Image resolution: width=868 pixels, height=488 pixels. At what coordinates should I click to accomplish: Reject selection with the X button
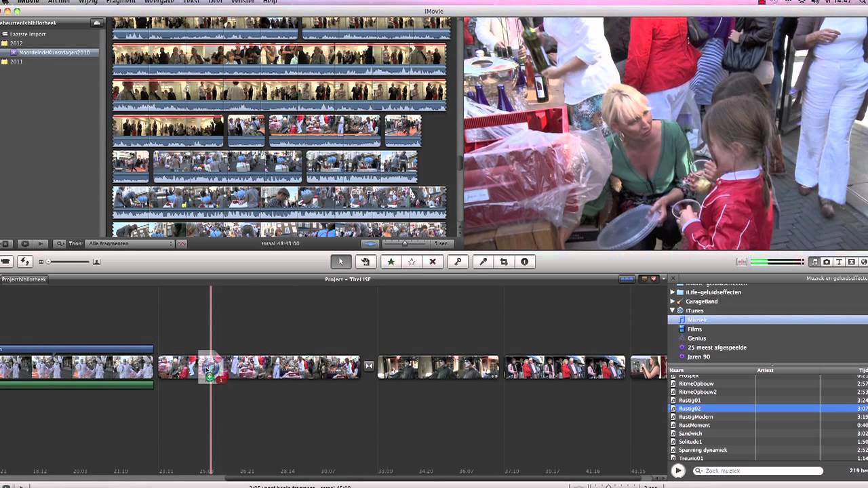click(433, 262)
